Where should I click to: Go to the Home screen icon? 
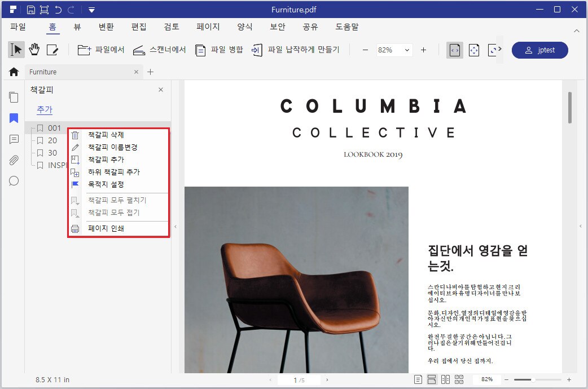click(14, 72)
